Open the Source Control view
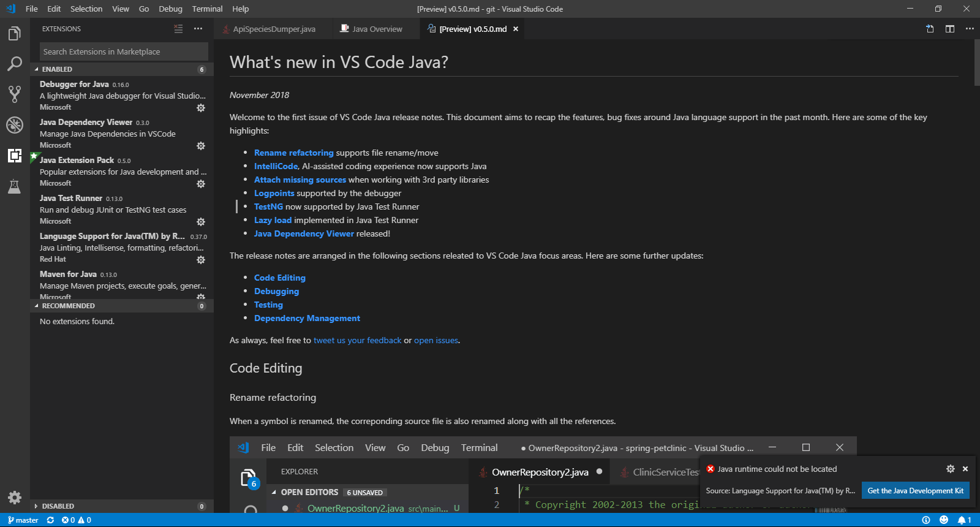The width and height of the screenshot is (980, 527). pos(15,94)
